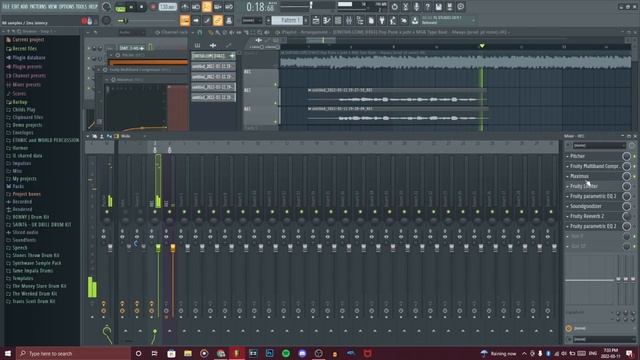
Task: Click the stop playback button
Action: pyautogui.click(x=142, y=7)
